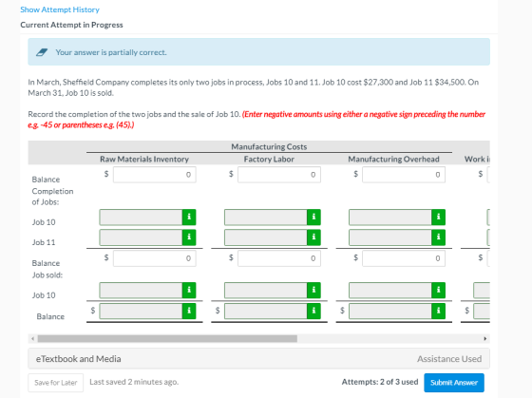Click the eraser icon in partially correct banner
The width and height of the screenshot is (532, 398).
pyautogui.click(x=42, y=52)
